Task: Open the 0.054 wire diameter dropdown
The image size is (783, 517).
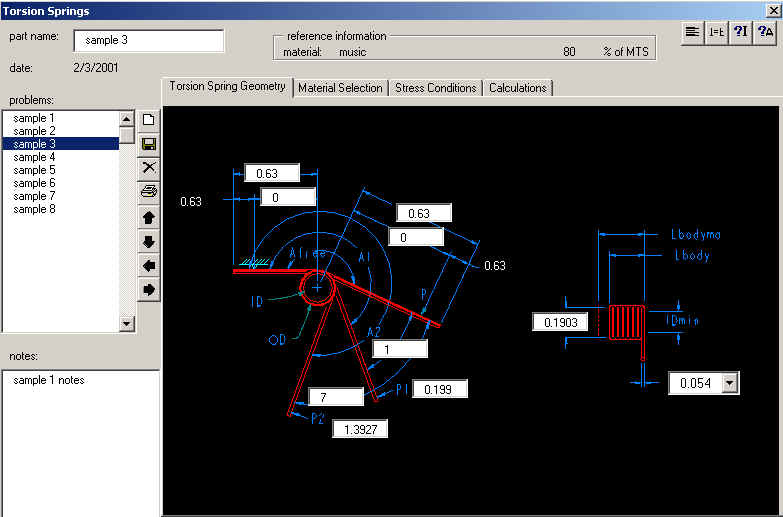Action: pyautogui.click(x=729, y=383)
